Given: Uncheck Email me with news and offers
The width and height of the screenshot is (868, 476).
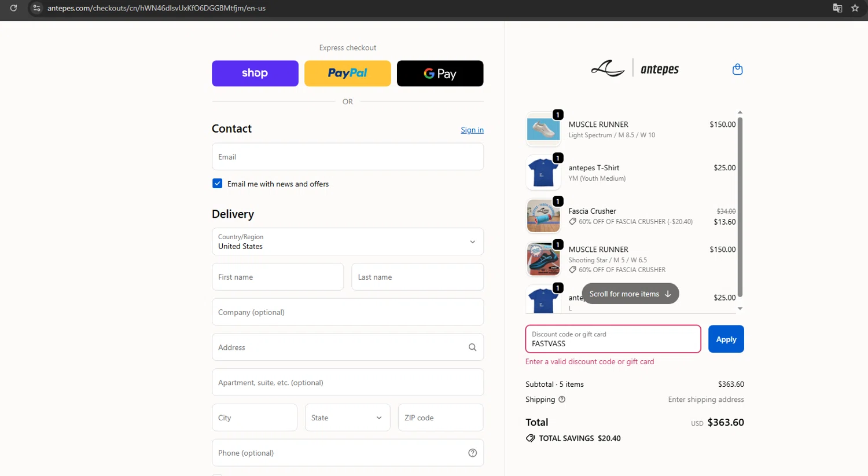Looking at the screenshot, I should [x=218, y=184].
